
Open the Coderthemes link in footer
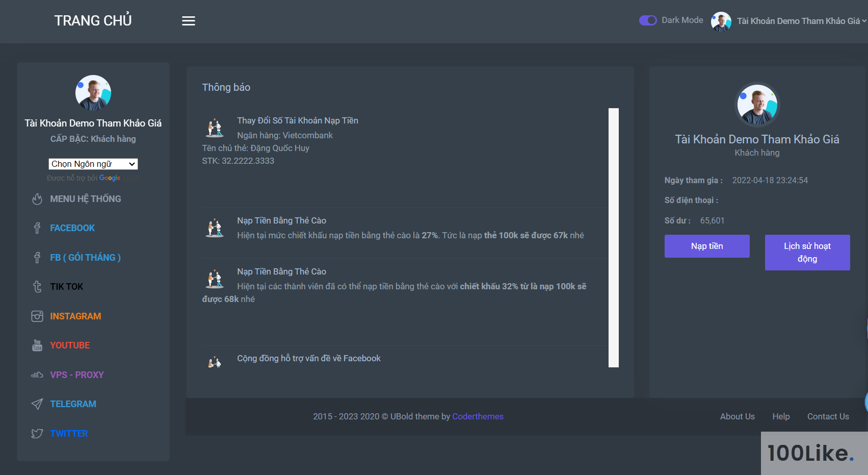(x=478, y=416)
